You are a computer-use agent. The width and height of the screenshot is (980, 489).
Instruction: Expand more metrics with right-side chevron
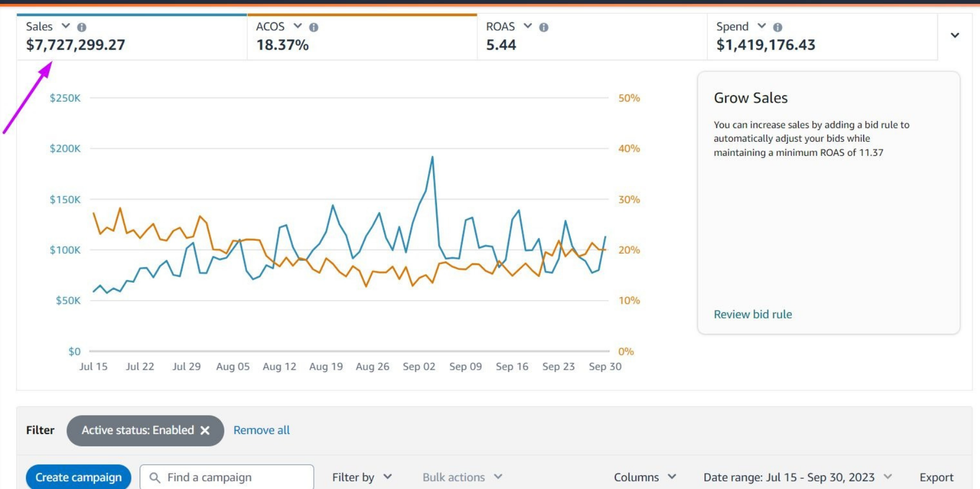click(x=955, y=36)
